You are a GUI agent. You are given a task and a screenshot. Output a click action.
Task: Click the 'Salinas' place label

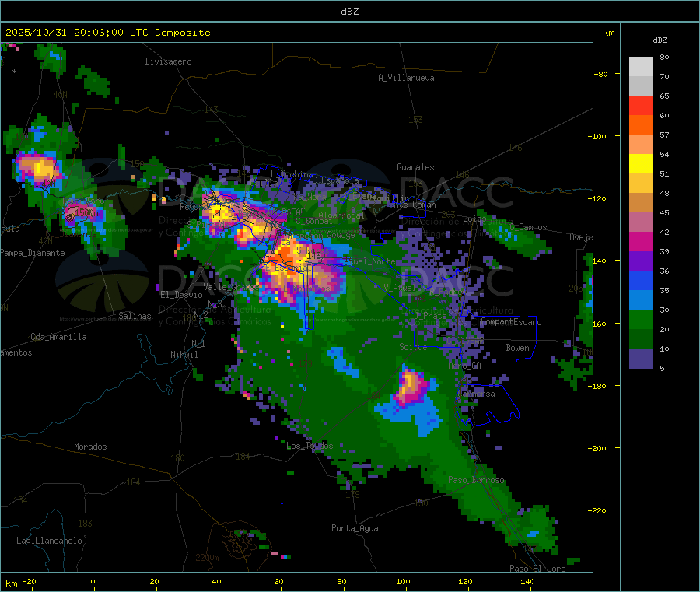pyautogui.click(x=135, y=316)
